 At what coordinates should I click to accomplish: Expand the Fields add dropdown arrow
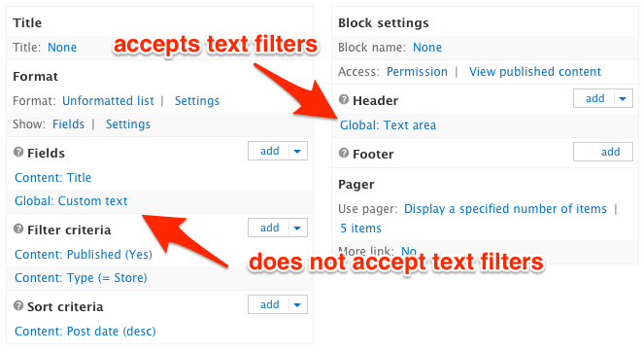click(297, 152)
